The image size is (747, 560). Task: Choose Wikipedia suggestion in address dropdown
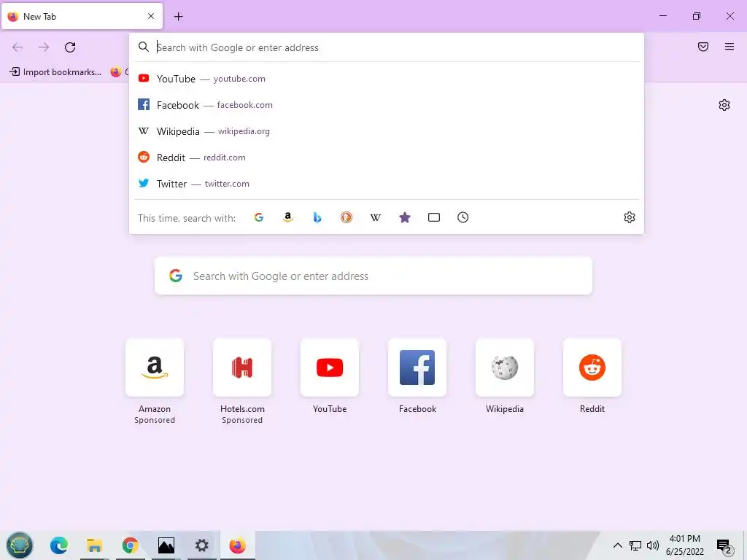(387, 131)
